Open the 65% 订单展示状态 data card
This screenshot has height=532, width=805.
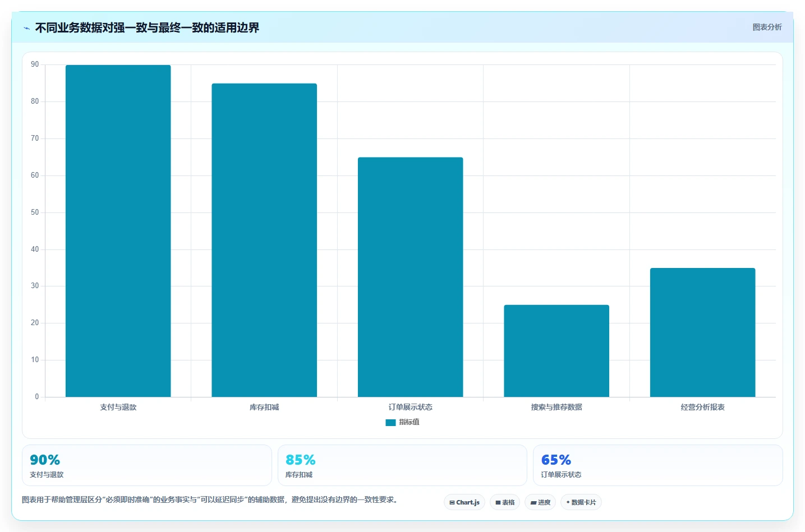657,465
